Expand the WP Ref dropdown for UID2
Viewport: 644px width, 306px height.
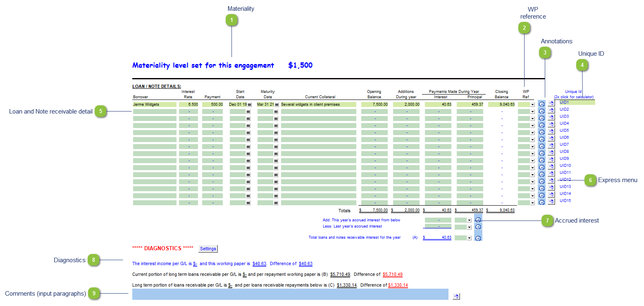coord(532,111)
